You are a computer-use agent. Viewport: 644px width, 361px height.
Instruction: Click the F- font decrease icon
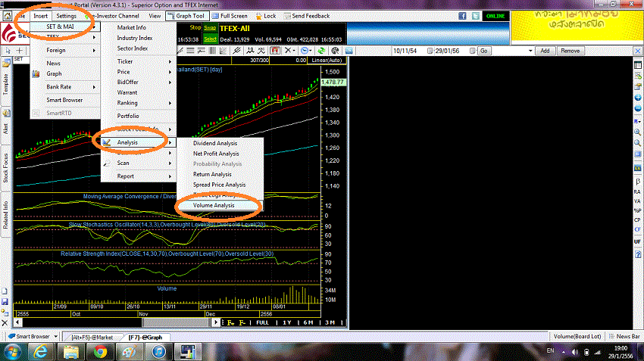click(242, 323)
